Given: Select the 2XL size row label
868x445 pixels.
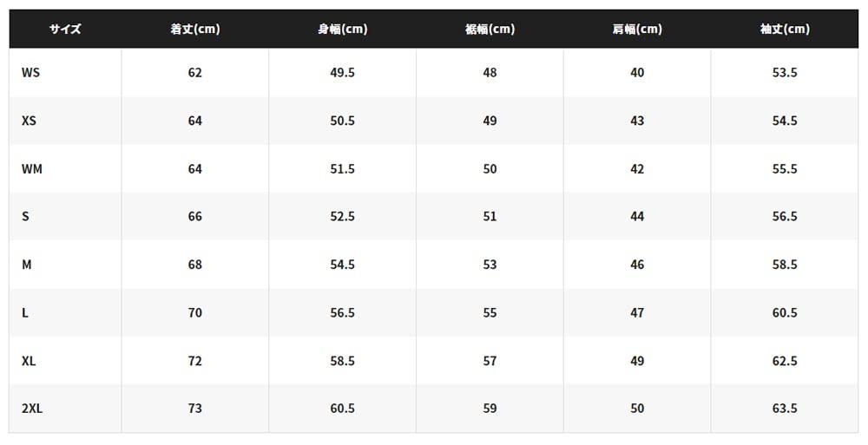Looking at the screenshot, I should point(32,409).
